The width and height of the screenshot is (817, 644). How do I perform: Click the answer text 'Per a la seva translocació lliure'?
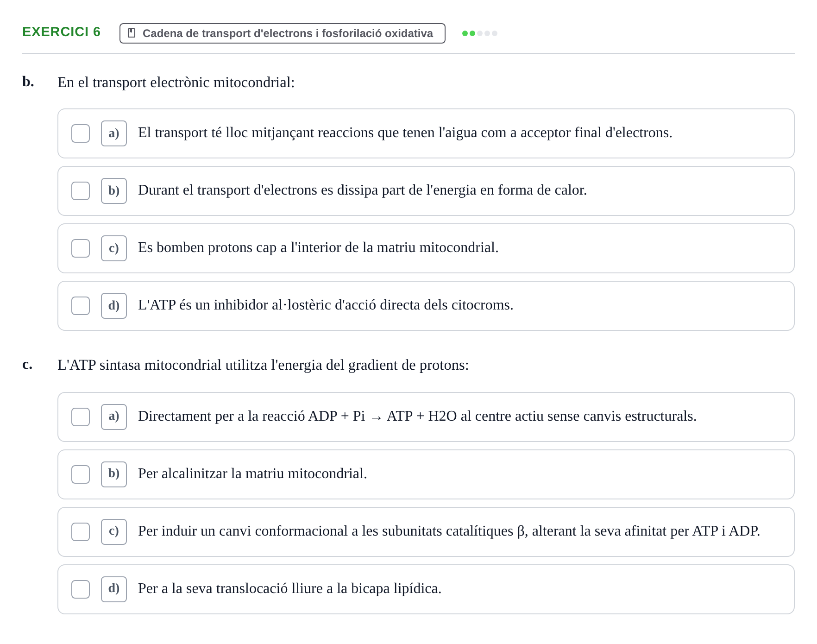290,588
